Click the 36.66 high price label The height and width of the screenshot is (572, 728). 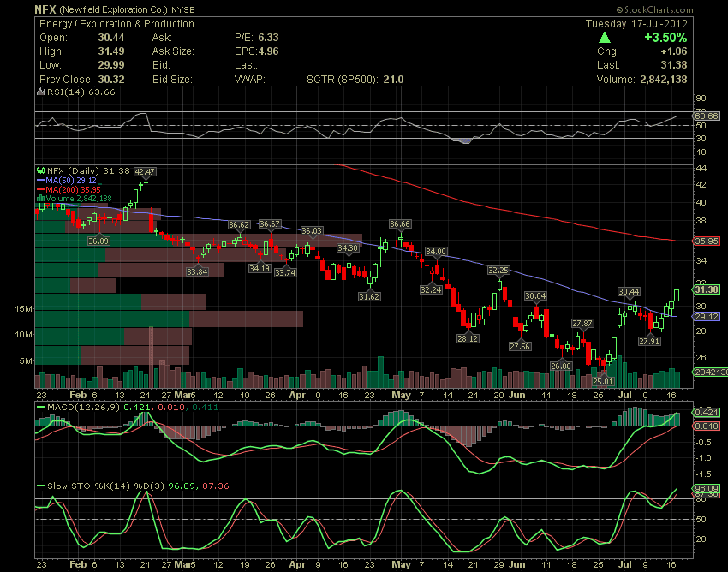tap(400, 223)
